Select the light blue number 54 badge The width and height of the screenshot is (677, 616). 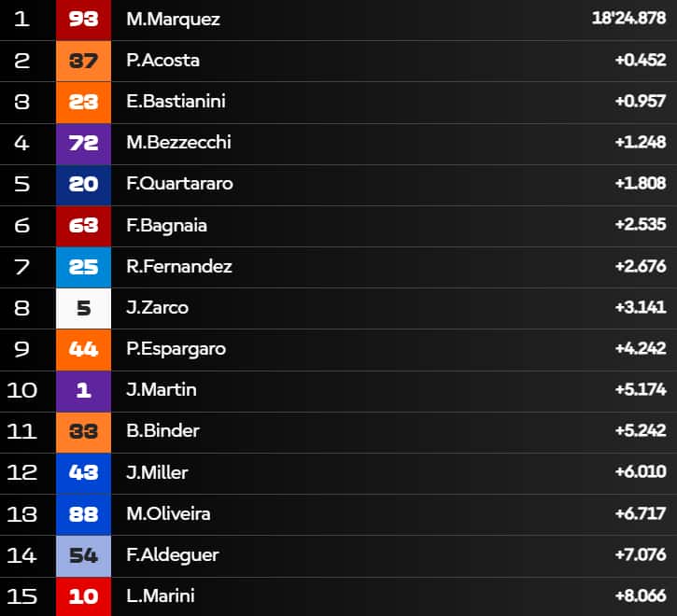click(x=83, y=555)
